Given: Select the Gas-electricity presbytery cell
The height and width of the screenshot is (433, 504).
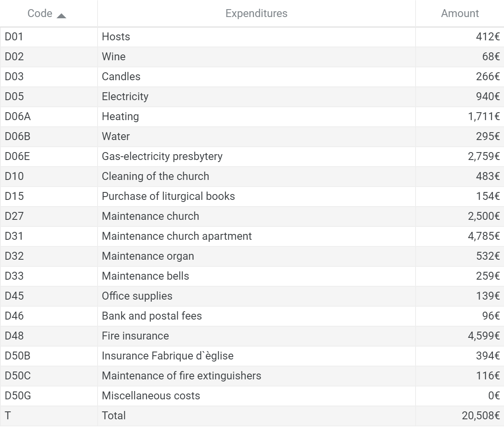Looking at the screenshot, I should coord(256,156).
